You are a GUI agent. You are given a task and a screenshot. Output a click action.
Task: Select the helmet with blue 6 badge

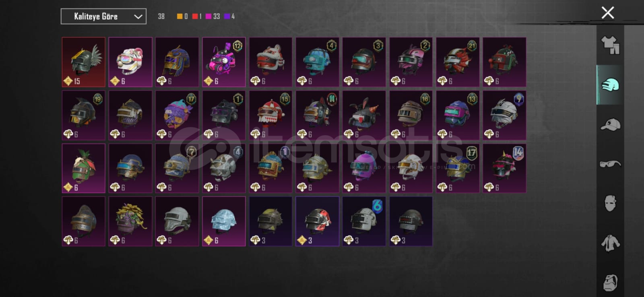pyautogui.click(x=364, y=221)
